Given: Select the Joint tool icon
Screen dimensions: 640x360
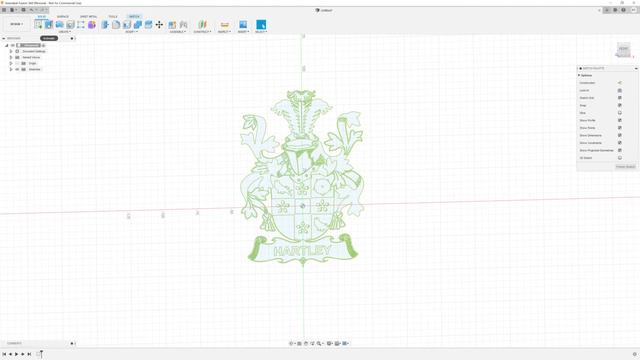Looking at the screenshot, I should pyautogui.click(x=184, y=24).
